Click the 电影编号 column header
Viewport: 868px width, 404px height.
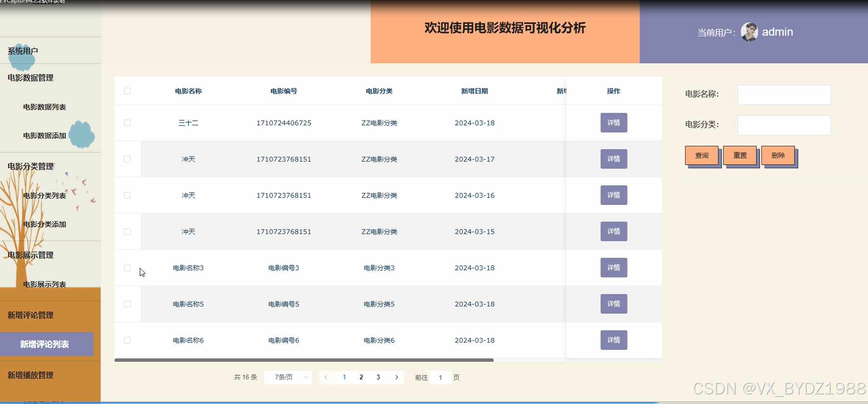point(284,91)
